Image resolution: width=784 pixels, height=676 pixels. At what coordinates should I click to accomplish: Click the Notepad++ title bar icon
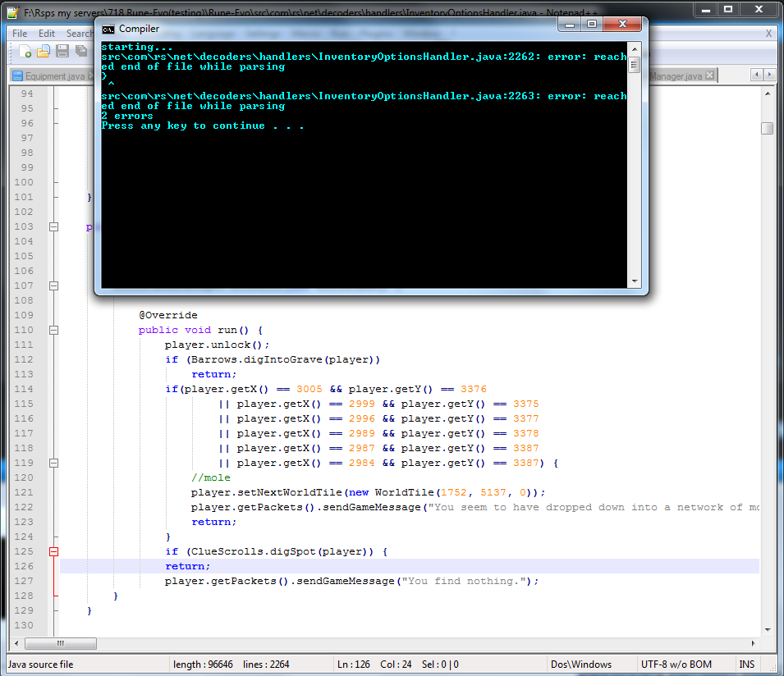coord(13,12)
